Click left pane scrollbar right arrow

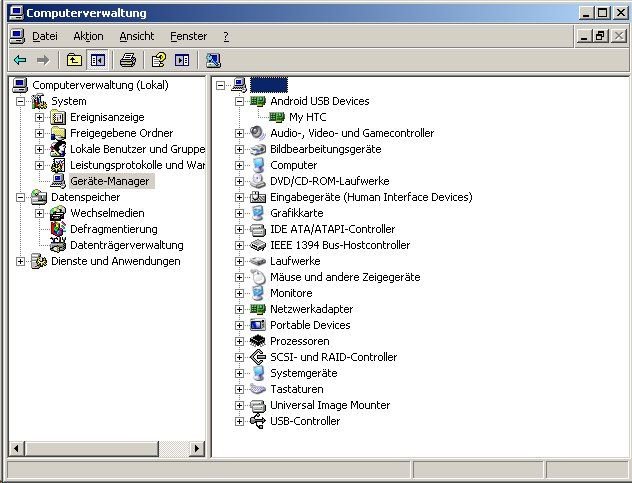click(x=197, y=448)
